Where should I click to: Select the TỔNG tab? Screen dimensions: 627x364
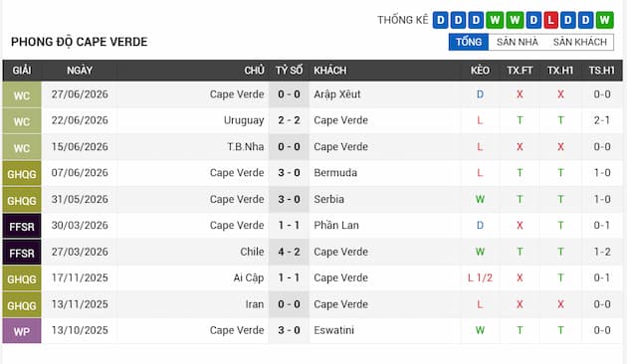tap(468, 42)
